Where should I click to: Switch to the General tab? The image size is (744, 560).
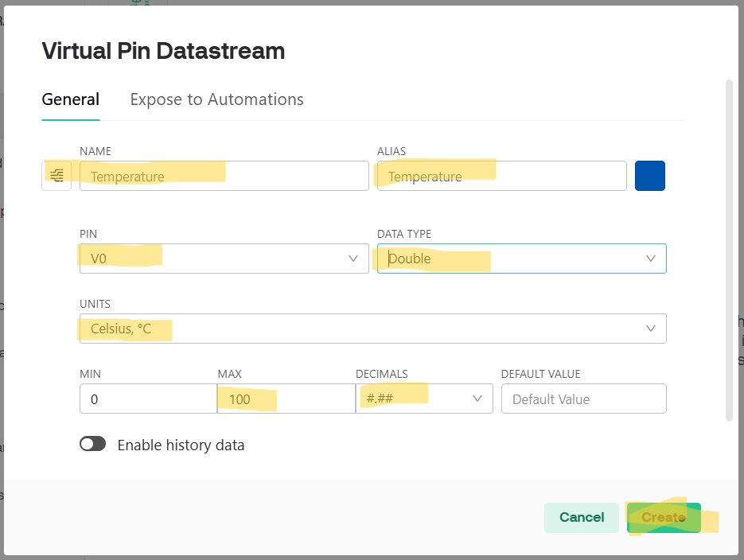(x=70, y=99)
